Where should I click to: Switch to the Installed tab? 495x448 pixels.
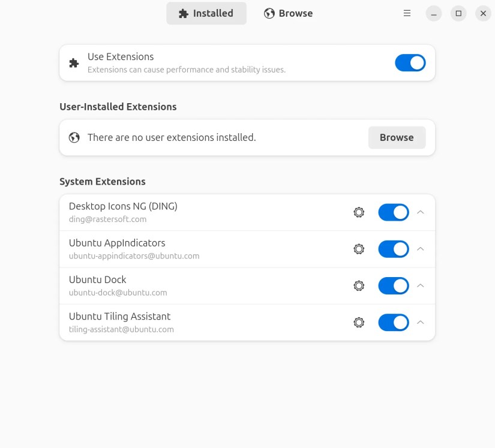(x=206, y=13)
